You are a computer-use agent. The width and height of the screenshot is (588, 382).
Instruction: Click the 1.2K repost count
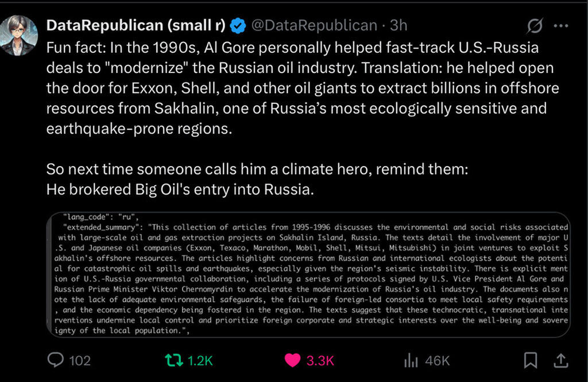click(200, 361)
